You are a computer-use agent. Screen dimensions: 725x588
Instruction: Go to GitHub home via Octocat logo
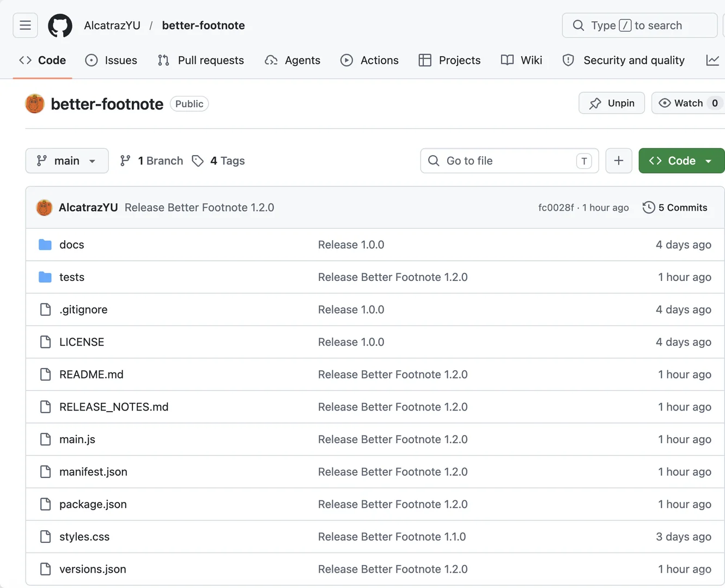click(60, 26)
